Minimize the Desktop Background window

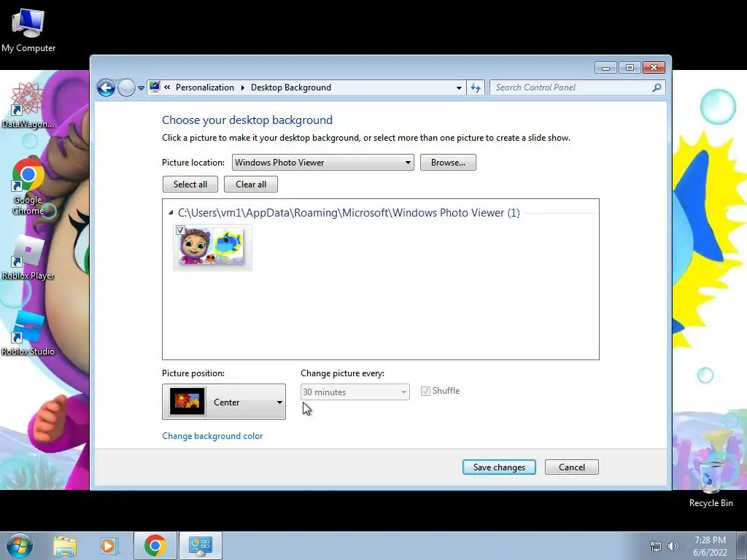[605, 68]
